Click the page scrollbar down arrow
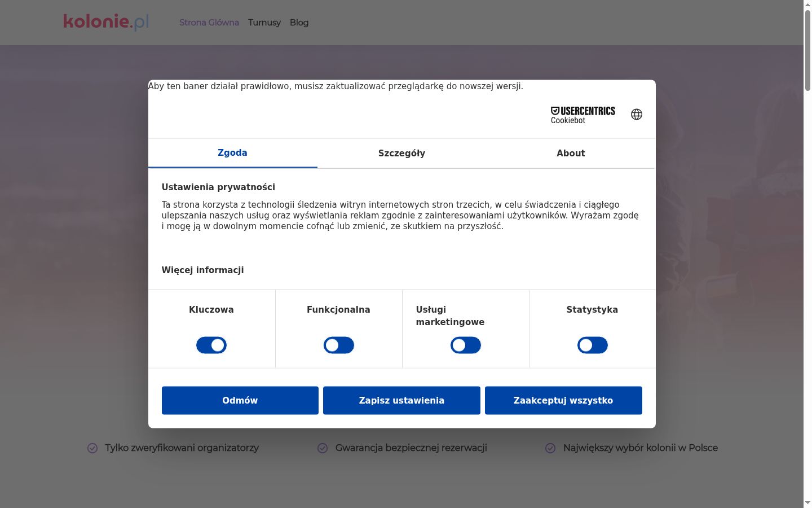The width and height of the screenshot is (812, 508). (x=807, y=503)
